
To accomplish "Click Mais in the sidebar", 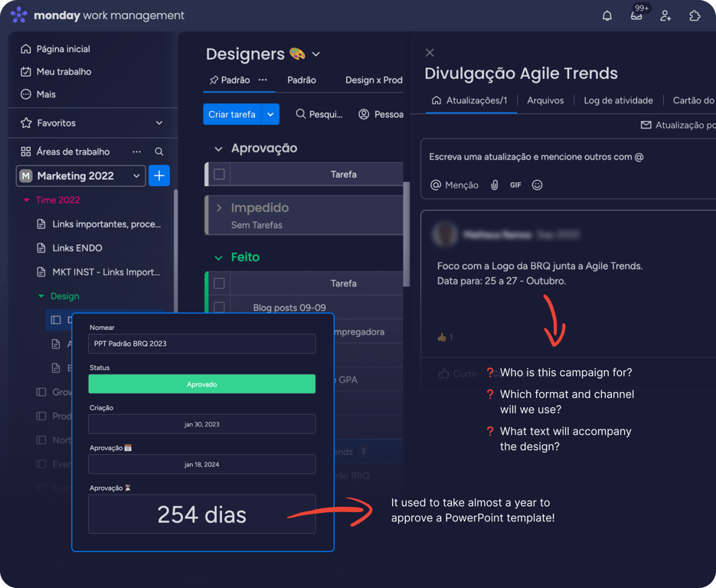I will [38, 94].
